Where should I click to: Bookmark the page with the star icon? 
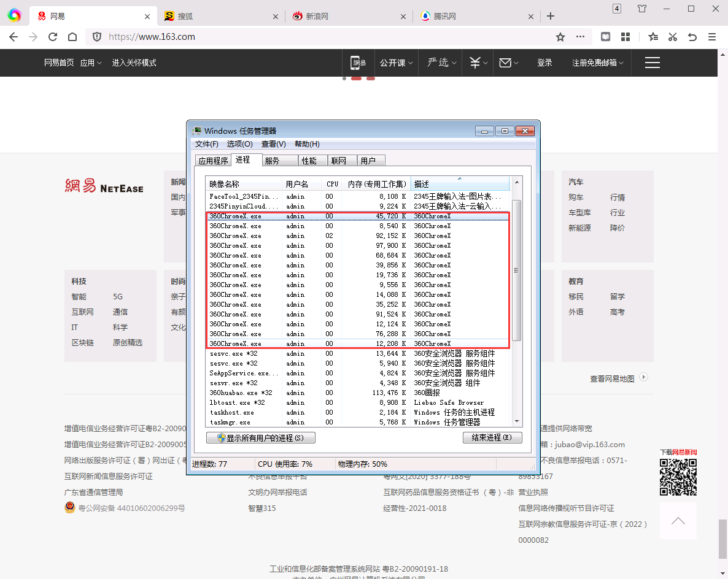pyautogui.click(x=560, y=37)
